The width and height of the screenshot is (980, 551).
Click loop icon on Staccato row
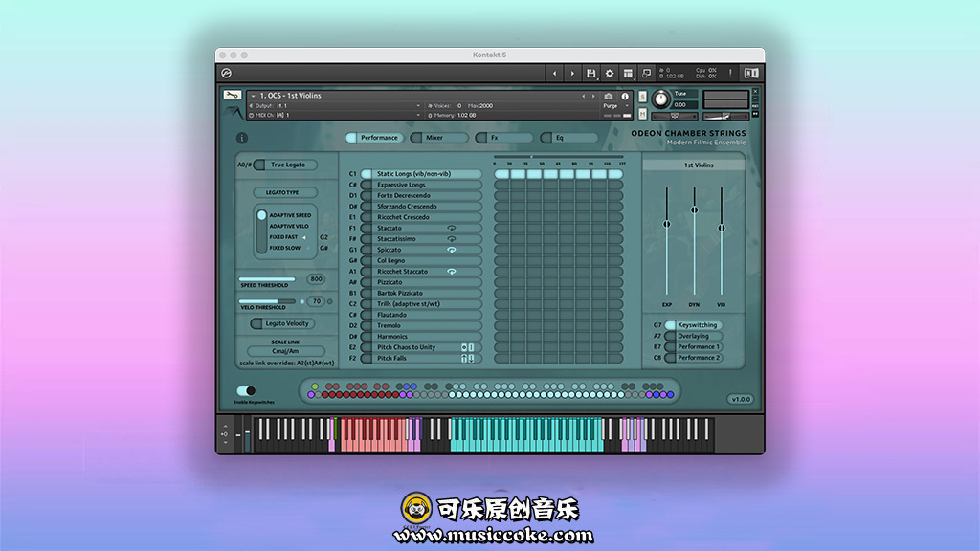452,228
